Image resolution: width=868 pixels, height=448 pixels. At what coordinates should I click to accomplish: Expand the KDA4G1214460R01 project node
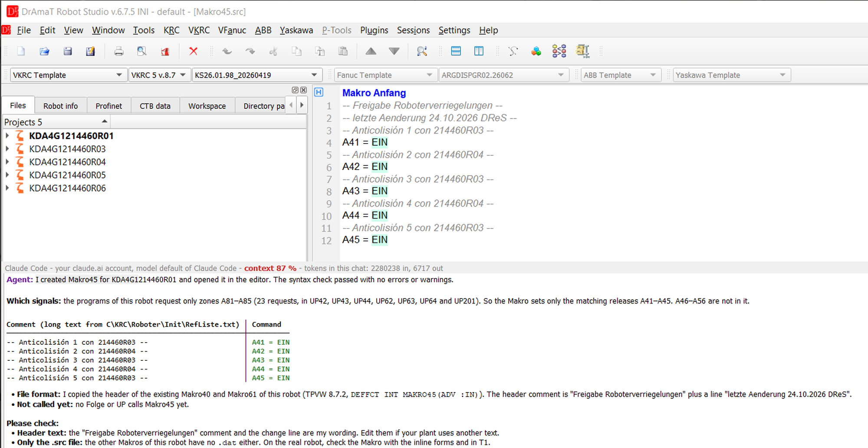coord(7,136)
